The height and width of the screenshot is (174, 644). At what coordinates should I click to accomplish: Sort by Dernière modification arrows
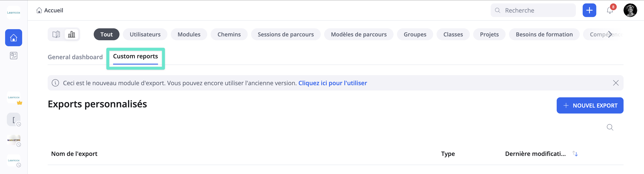575,154
